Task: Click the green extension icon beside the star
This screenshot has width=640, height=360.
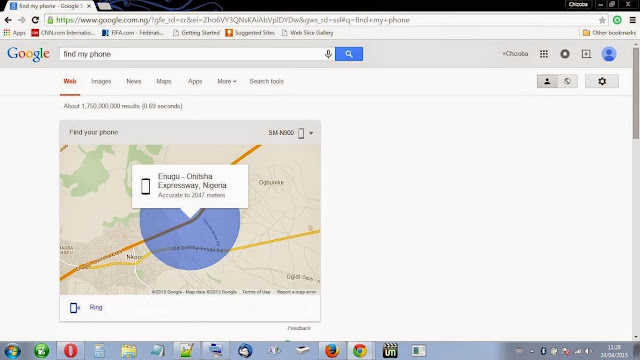Action: pos(617,20)
